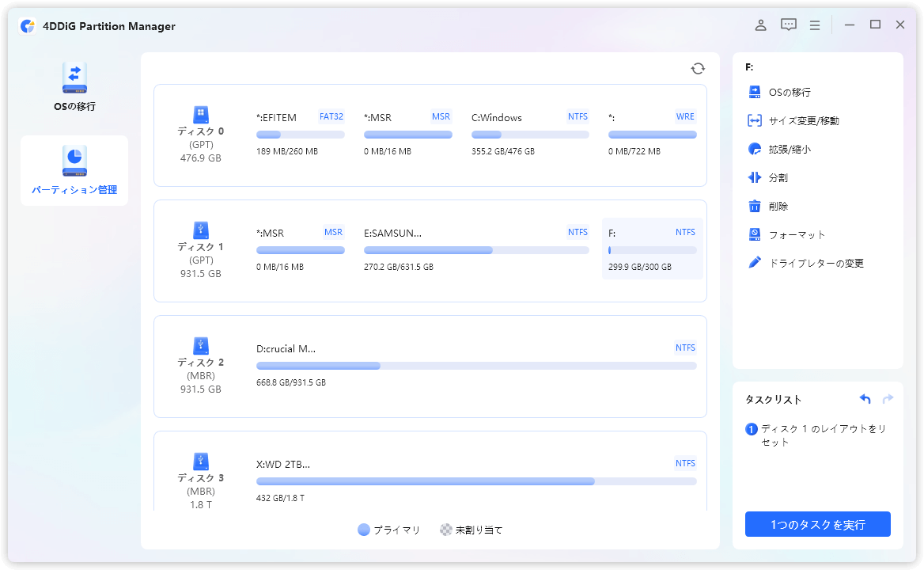Run tasks with 1つのタスクを実行 button

click(817, 524)
